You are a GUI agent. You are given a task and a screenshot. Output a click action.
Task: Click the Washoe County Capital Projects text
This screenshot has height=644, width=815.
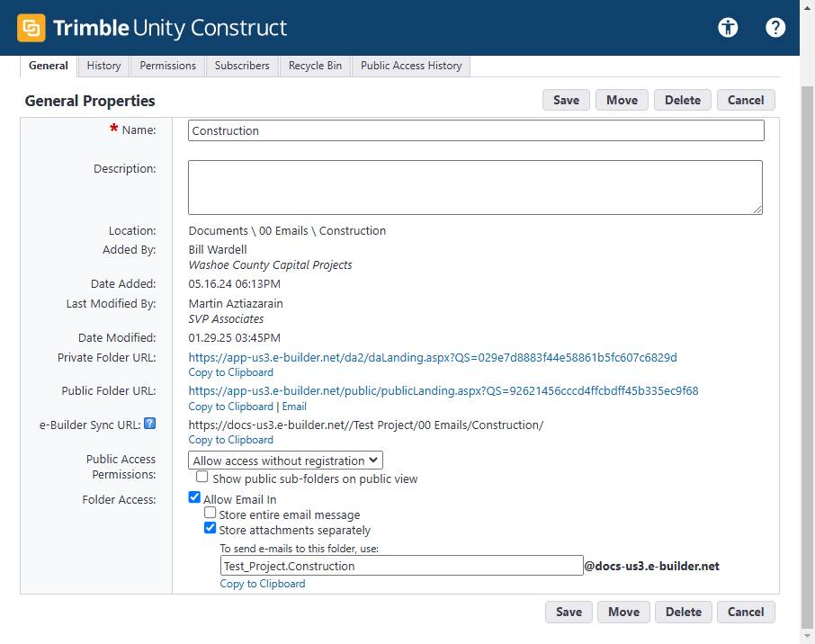click(270, 265)
